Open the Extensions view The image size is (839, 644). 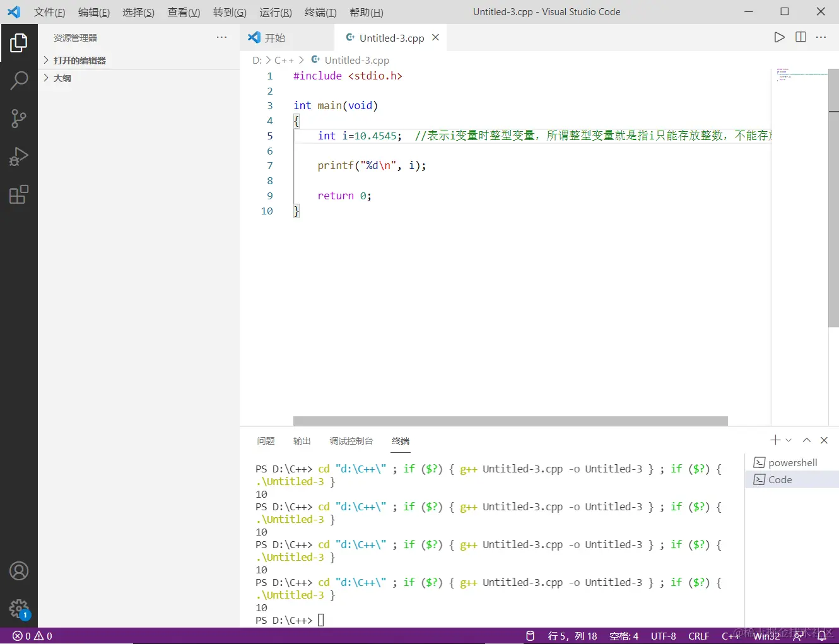coord(19,194)
